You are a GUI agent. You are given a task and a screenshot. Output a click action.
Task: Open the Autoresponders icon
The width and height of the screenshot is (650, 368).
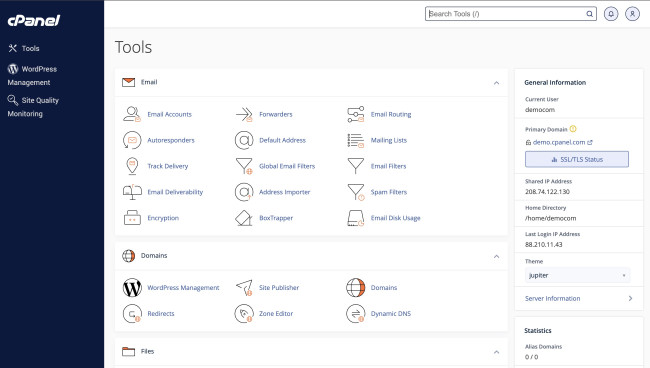132,140
